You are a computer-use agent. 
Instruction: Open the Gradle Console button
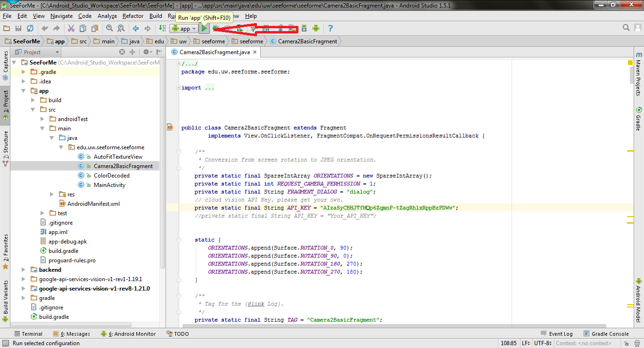(x=606, y=334)
